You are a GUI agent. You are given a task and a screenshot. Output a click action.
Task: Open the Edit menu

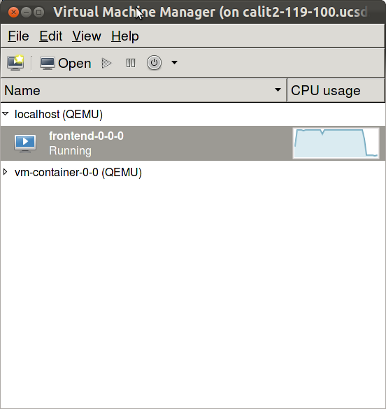pyautogui.click(x=51, y=36)
